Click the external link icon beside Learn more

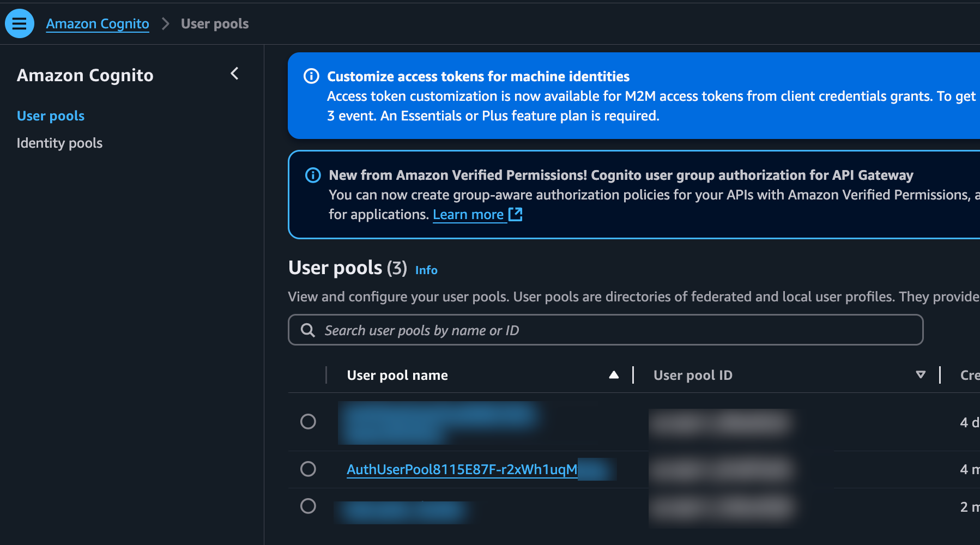click(x=516, y=214)
